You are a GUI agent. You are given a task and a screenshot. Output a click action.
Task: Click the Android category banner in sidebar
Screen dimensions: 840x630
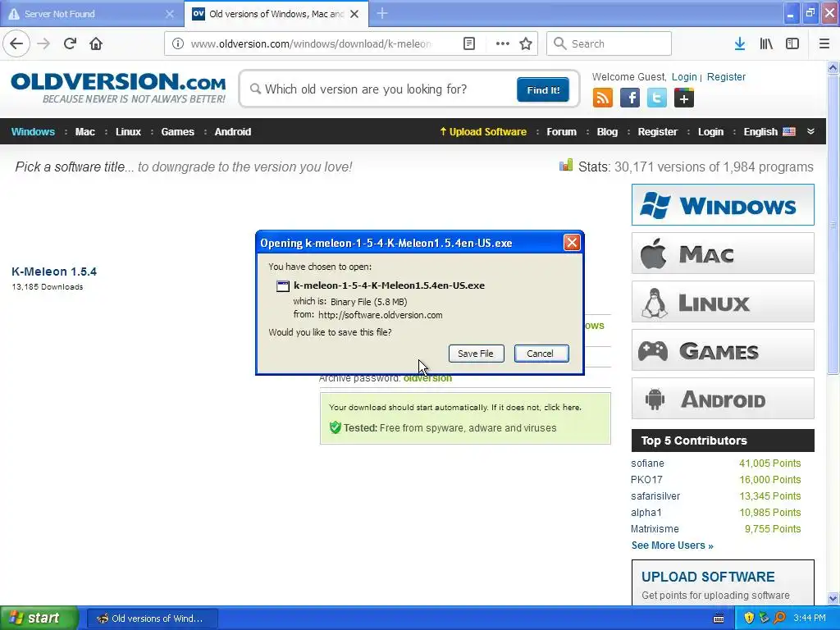click(723, 399)
